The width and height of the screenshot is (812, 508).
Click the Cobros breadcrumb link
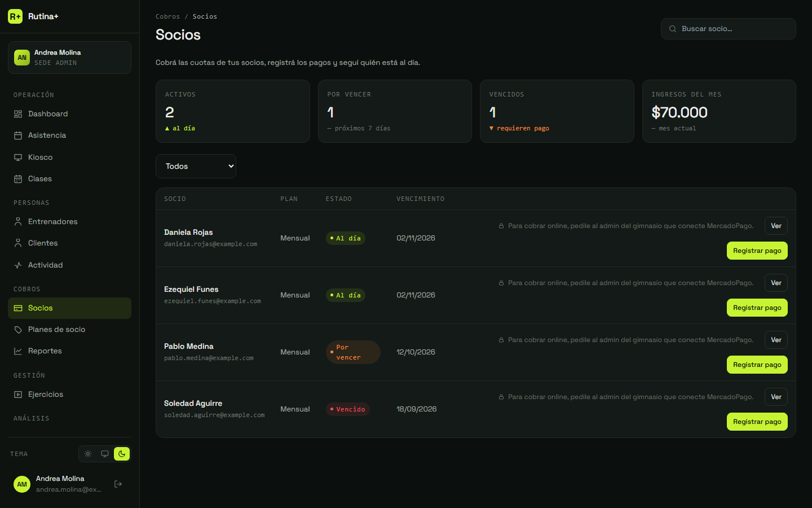click(167, 16)
